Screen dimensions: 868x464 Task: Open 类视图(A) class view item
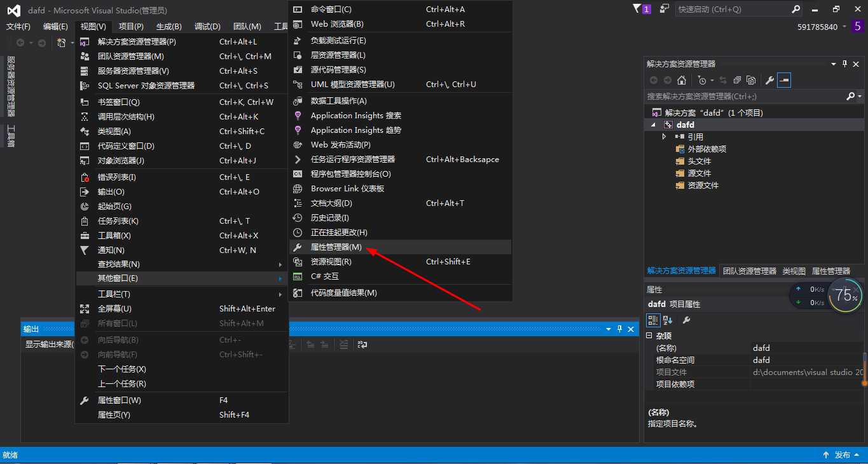pos(182,131)
